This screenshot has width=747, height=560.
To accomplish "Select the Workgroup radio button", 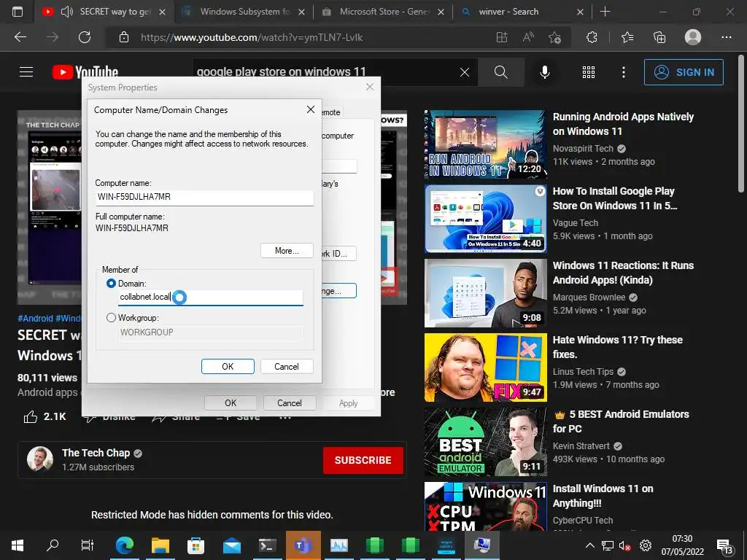I will 111,318.
